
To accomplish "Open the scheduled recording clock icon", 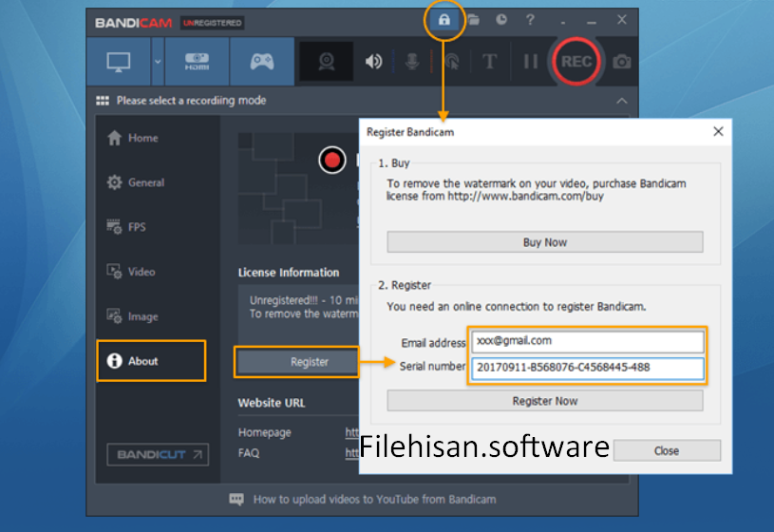I will [x=501, y=20].
